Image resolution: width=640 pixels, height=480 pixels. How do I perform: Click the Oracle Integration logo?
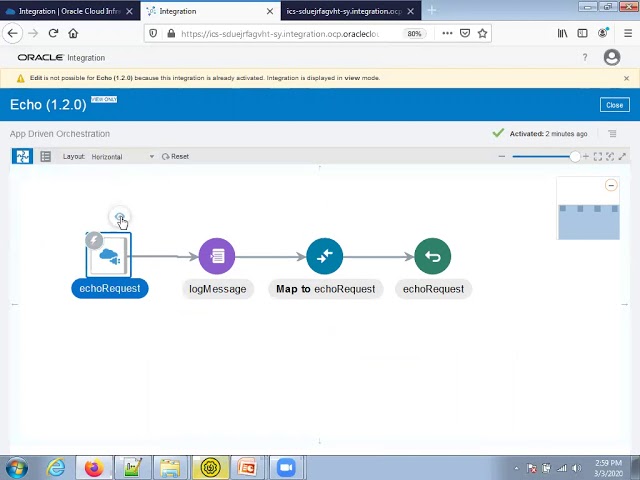(61, 58)
